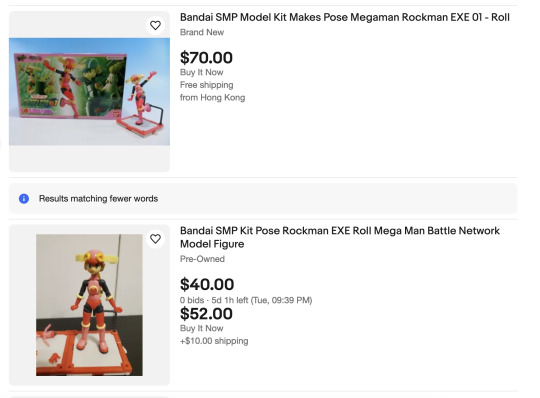Watch the Pre-Owned Rockman EXE Roll listing
540x398 pixels.
[x=155, y=239]
